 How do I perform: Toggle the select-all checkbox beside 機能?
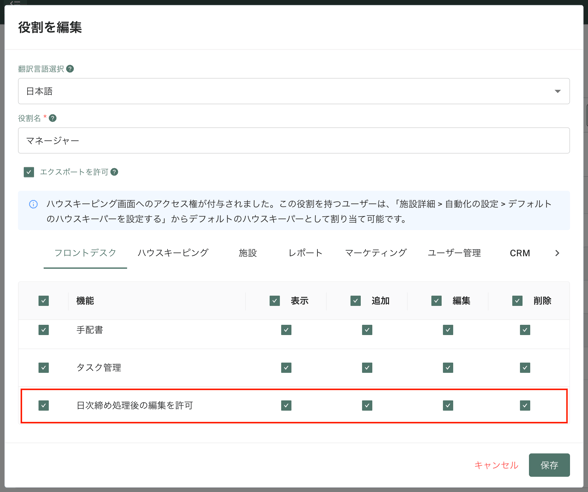pyautogui.click(x=44, y=301)
